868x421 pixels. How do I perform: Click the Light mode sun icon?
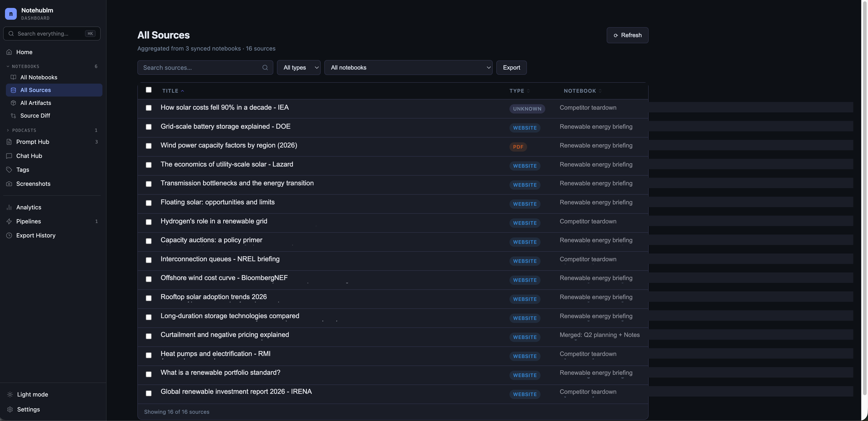[x=10, y=394]
